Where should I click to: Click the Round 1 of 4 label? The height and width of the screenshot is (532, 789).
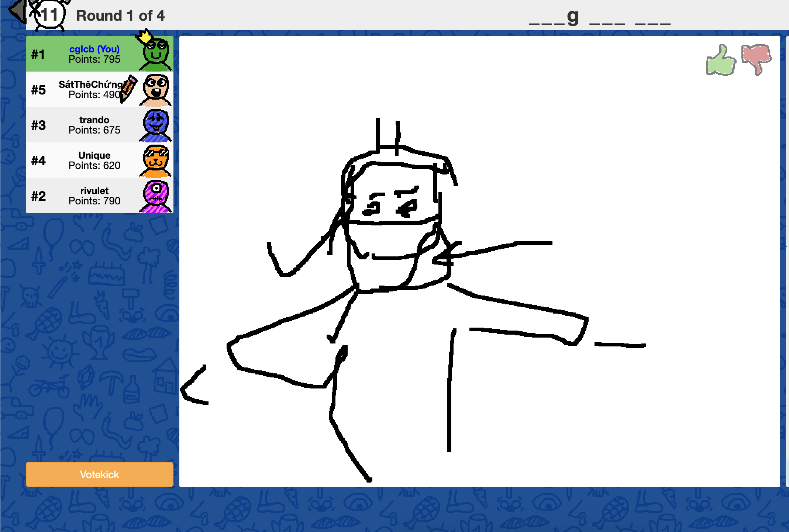120,15
